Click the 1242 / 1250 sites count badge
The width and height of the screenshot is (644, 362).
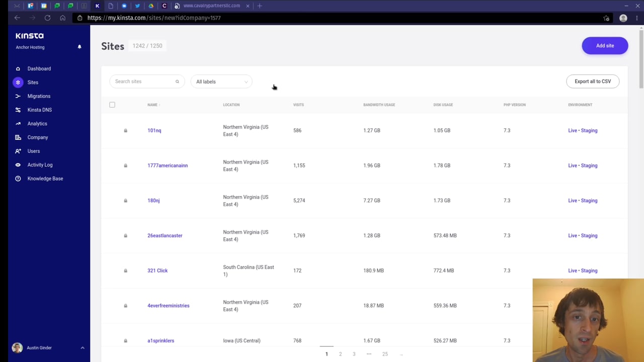tap(147, 46)
